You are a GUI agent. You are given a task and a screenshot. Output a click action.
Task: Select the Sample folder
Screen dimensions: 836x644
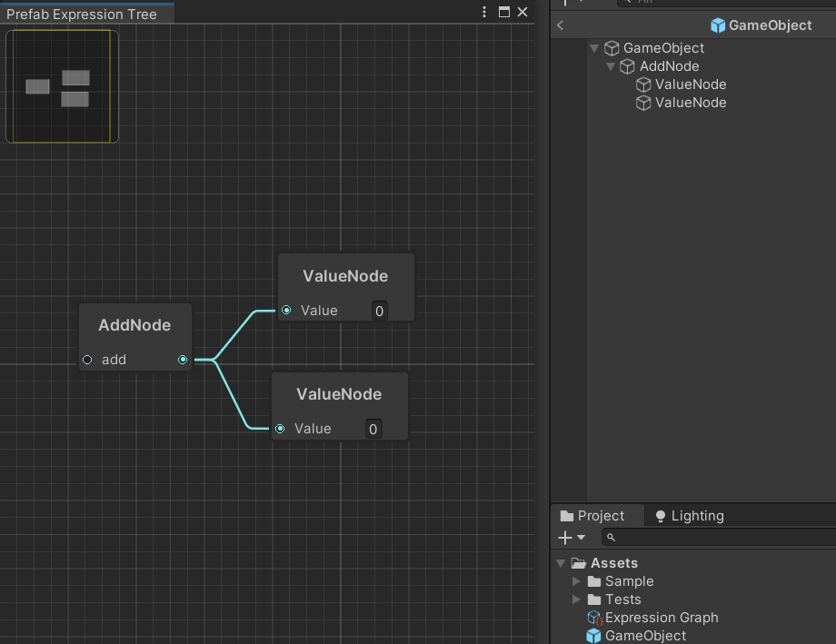pyautogui.click(x=629, y=581)
